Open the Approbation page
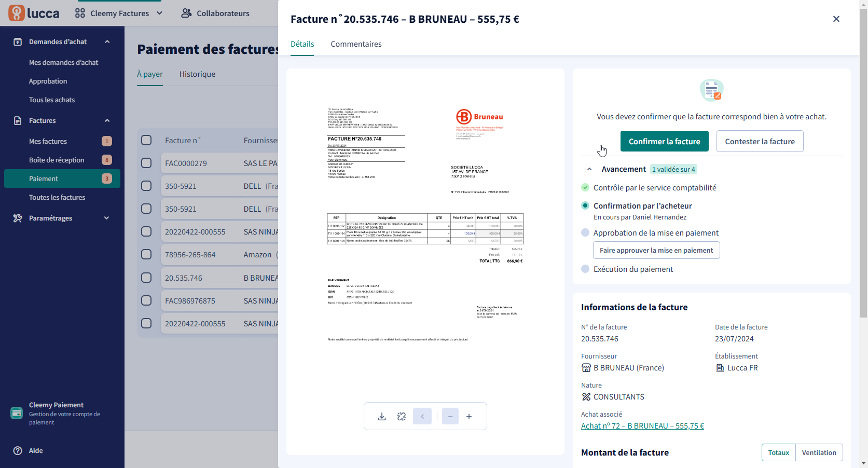Image resolution: width=868 pixels, height=468 pixels. click(48, 81)
